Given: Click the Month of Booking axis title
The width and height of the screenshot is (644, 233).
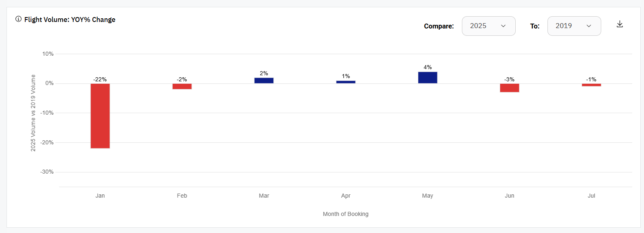Looking at the screenshot, I should click(x=345, y=214).
